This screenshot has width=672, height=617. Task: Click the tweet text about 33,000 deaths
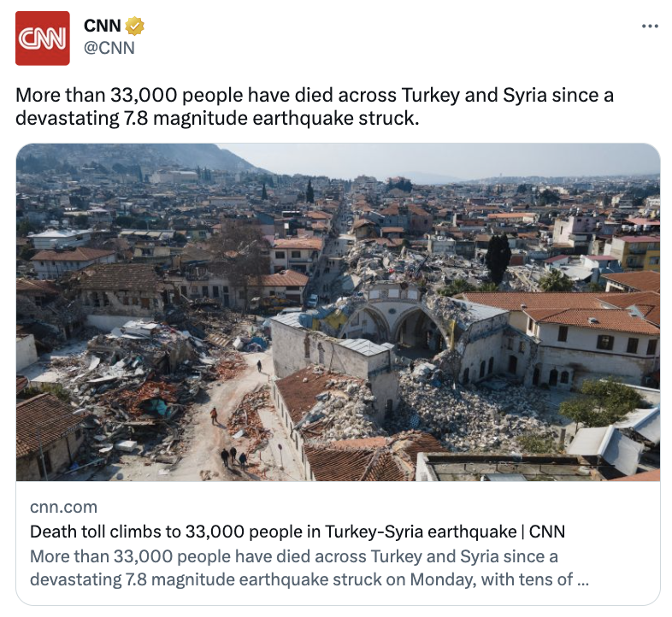(315, 107)
